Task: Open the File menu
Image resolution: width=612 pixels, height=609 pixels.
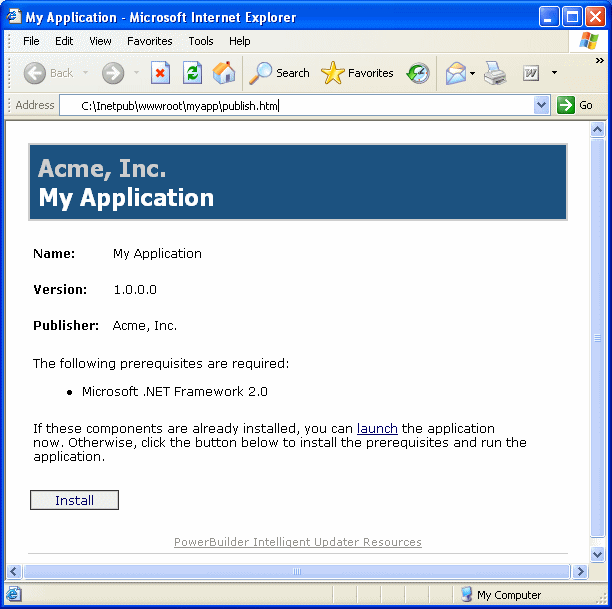Action: pyautogui.click(x=31, y=41)
